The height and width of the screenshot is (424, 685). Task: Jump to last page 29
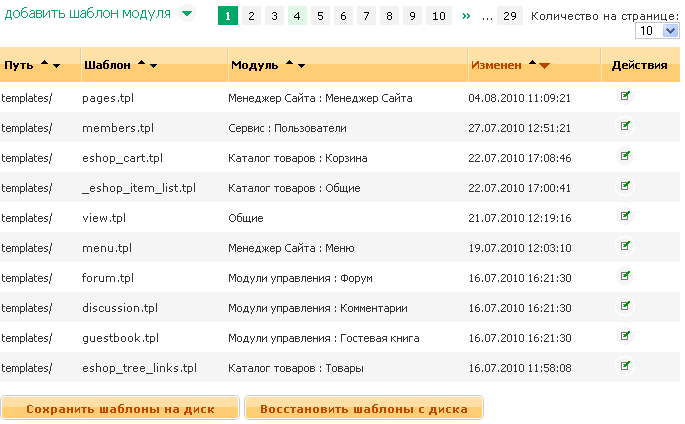tap(510, 16)
